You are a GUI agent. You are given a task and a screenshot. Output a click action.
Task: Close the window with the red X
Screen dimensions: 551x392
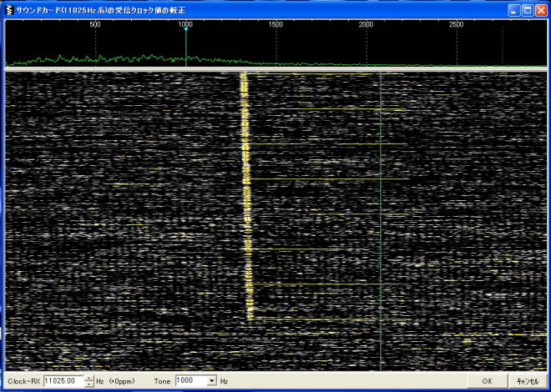pyautogui.click(x=541, y=10)
